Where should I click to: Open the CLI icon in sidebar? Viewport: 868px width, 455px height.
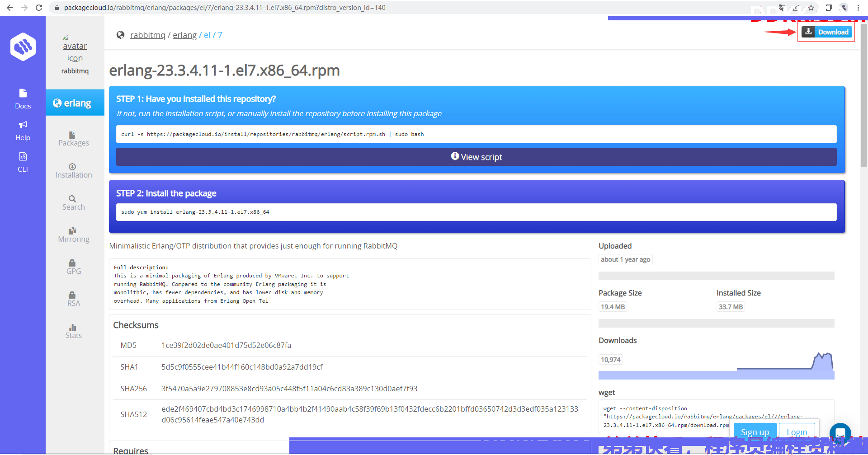coord(23,156)
